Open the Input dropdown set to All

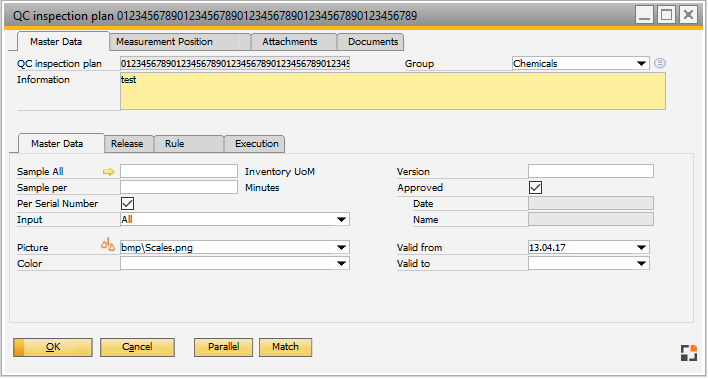click(341, 220)
